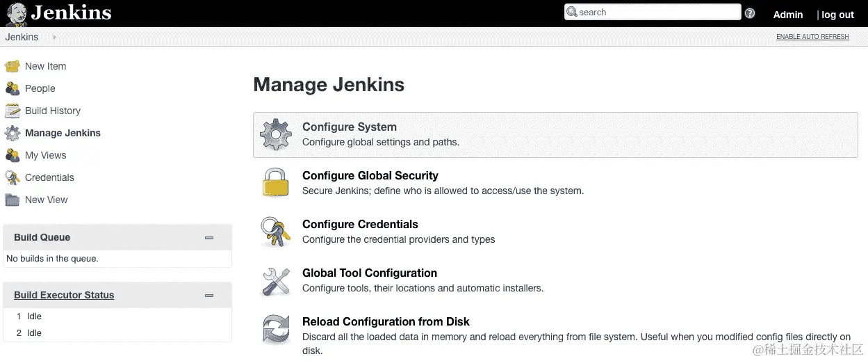Click the Build History notepad icon
This screenshot has width=868, height=361.
13,111
